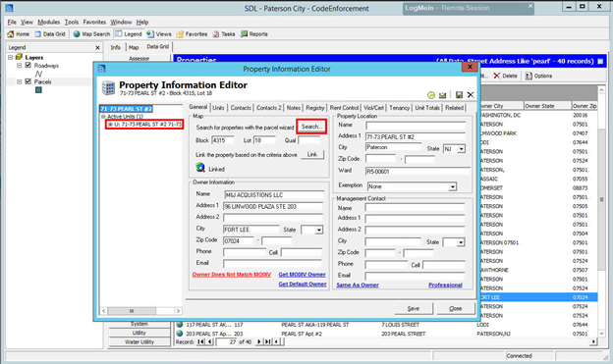Click the X icon beside the save icon
This screenshot has width=613, height=364.
471,94
